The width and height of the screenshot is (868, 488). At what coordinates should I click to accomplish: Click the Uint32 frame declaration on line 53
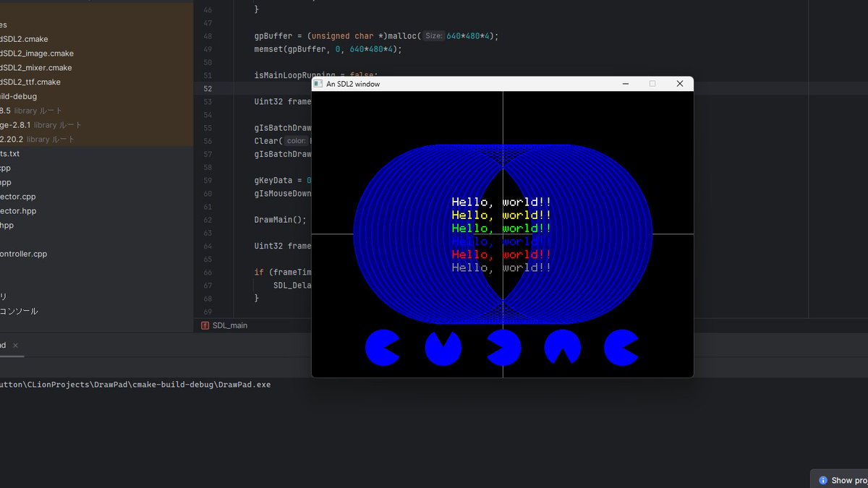click(x=283, y=102)
